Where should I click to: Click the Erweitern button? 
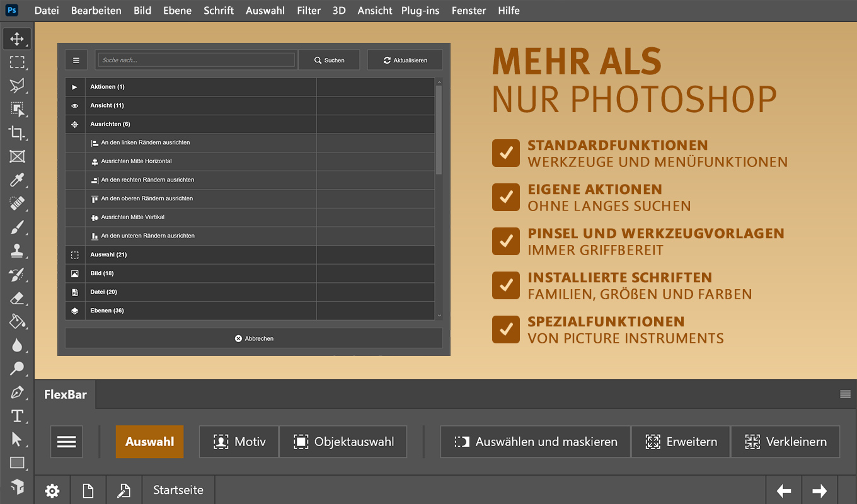click(681, 442)
